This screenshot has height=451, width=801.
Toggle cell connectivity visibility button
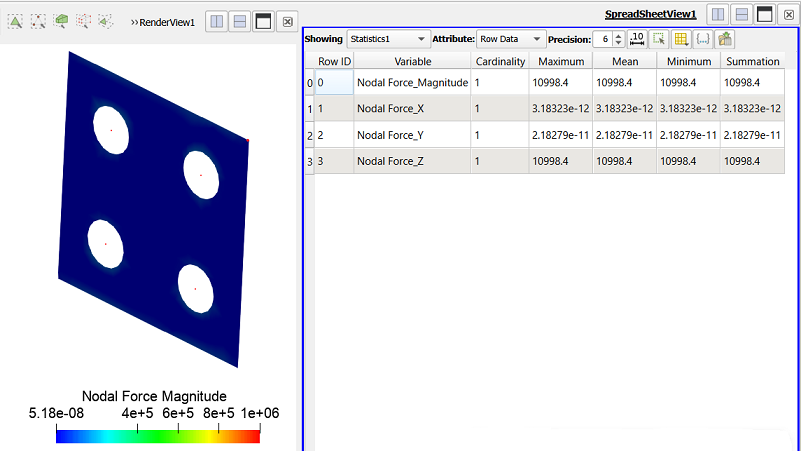[703, 39]
